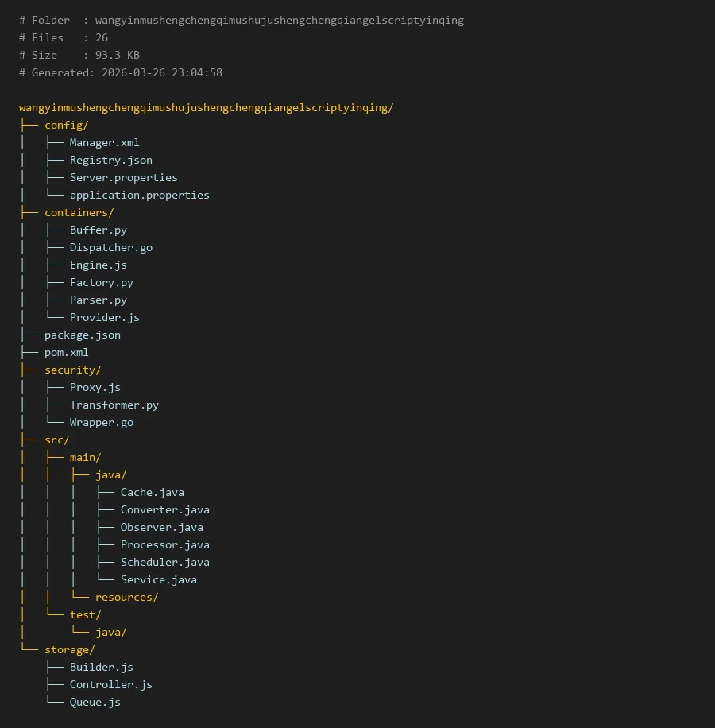The image size is (715, 728).
Task: Click Engine.js file entry
Action: [98, 265]
